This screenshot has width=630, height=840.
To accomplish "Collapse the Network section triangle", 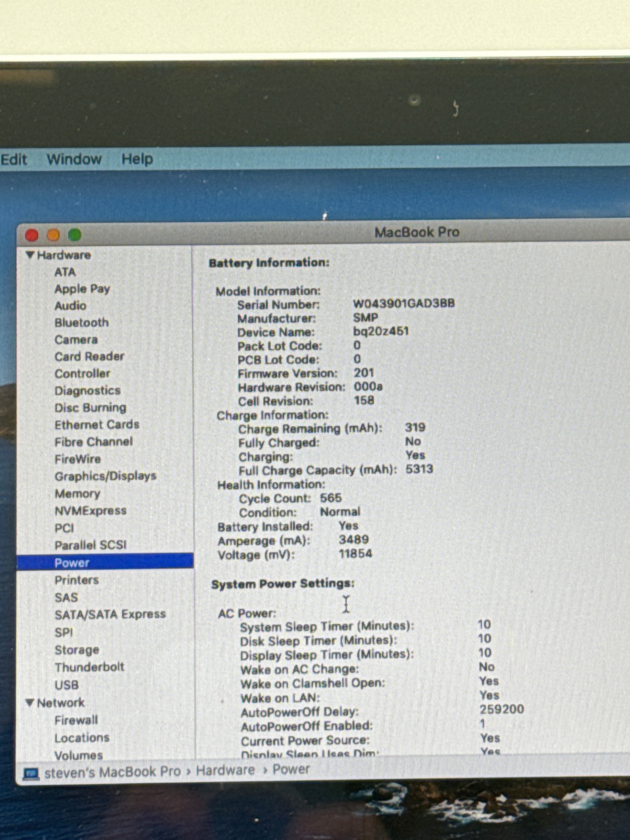I will pos(30,702).
